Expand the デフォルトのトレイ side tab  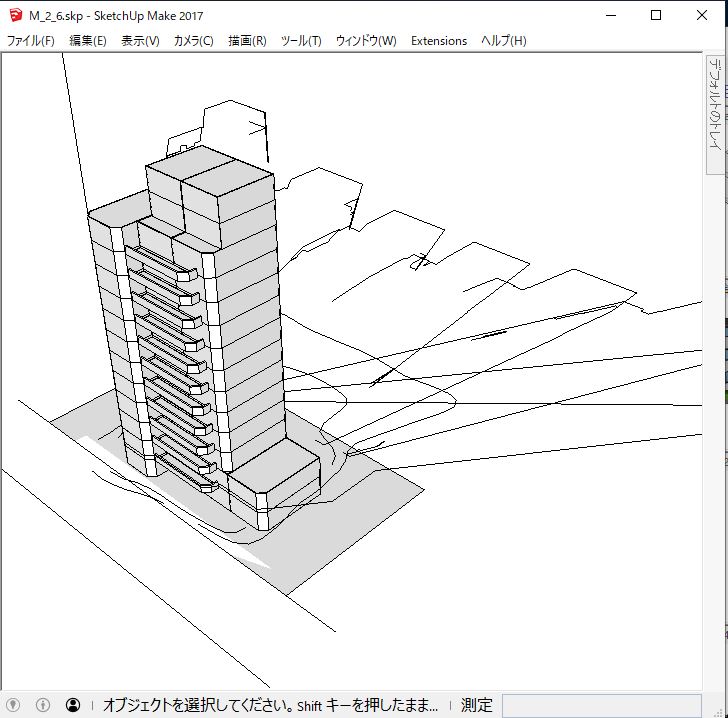point(714,104)
